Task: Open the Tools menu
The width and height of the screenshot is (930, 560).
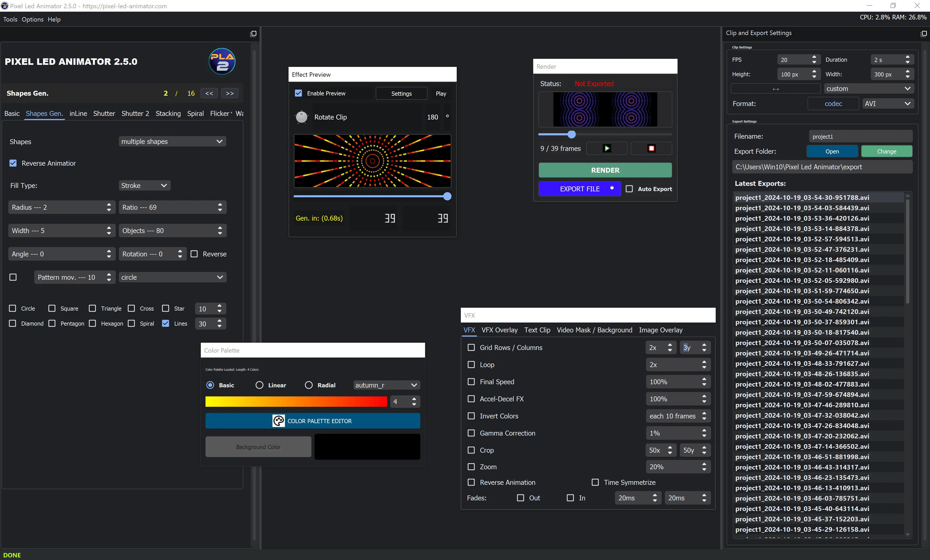Action: pos(10,19)
